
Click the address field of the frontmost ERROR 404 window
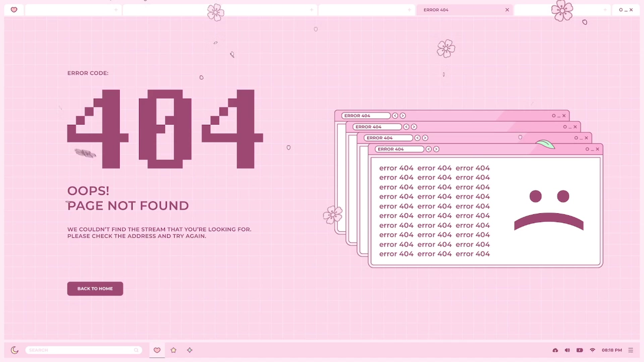pos(399,149)
